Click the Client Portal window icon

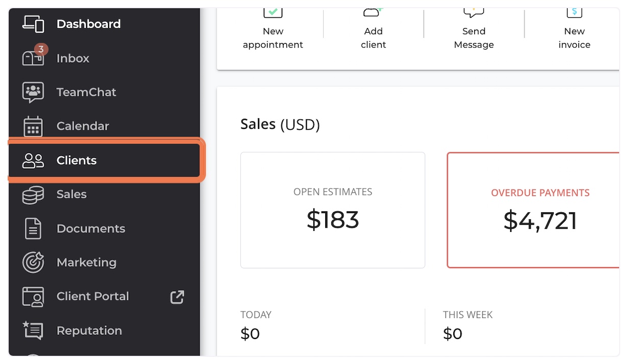pos(33,297)
